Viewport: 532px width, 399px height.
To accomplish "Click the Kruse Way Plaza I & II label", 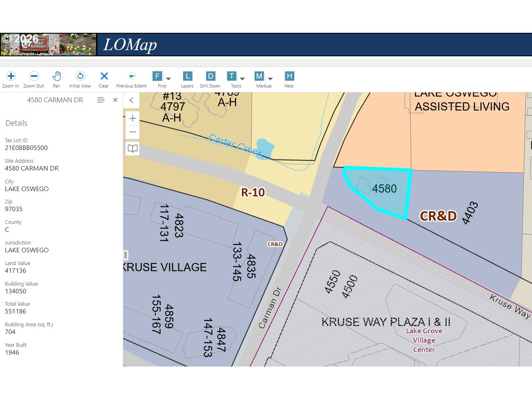I will coord(386,322).
